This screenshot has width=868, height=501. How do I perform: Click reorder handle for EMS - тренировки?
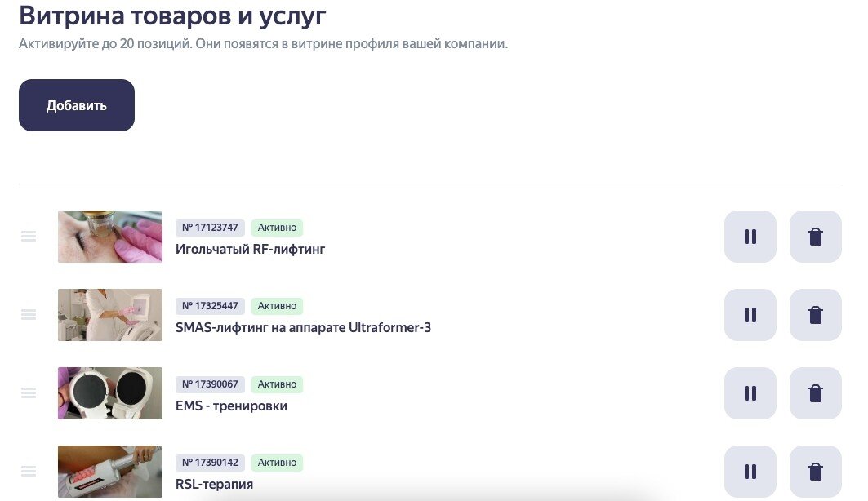click(x=29, y=393)
